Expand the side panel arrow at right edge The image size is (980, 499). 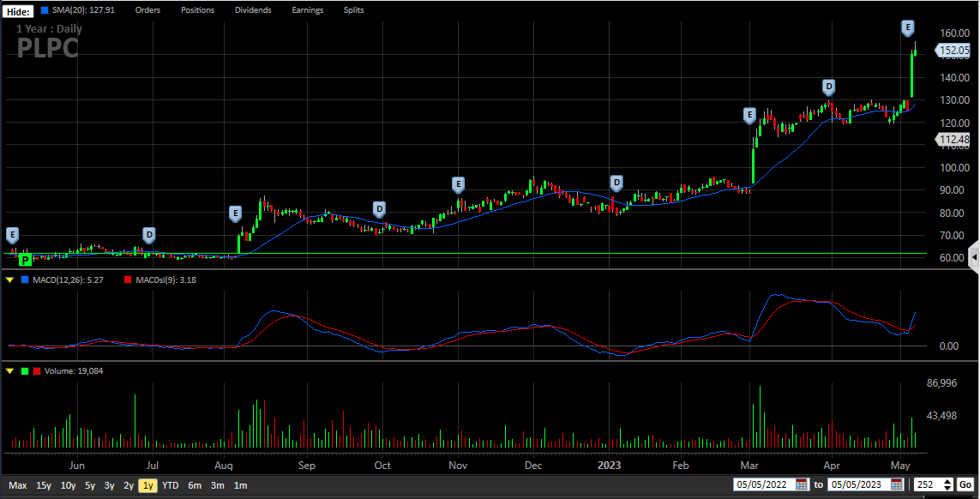click(x=973, y=256)
